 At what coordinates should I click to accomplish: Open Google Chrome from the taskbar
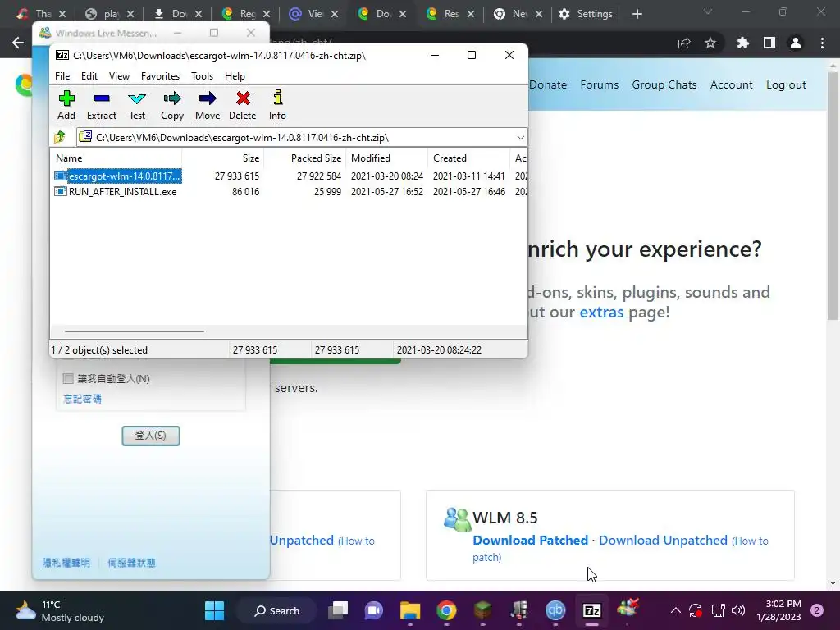click(x=446, y=610)
